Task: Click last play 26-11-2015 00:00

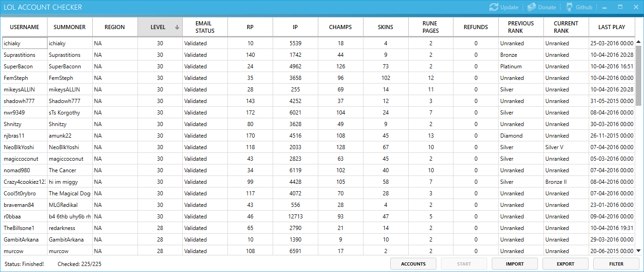Action: point(612,136)
